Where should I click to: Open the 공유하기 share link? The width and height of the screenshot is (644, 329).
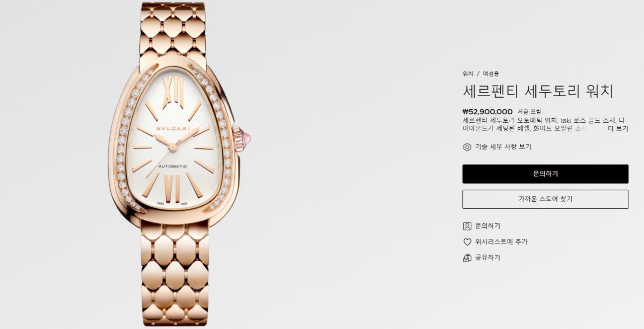click(488, 258)
